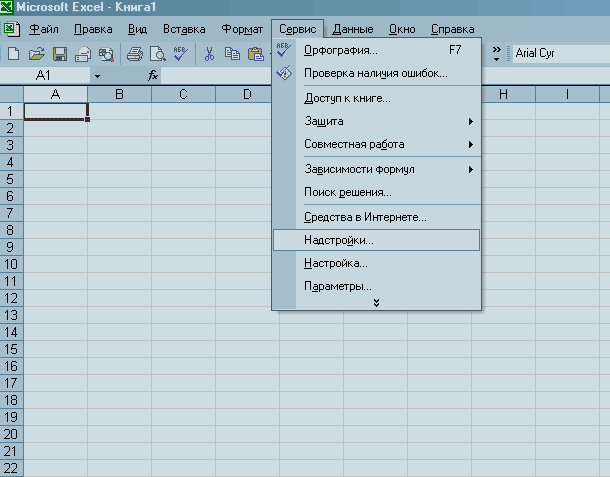
Task: Close the open Сервис menu
Action: click(x=298, y=29)
